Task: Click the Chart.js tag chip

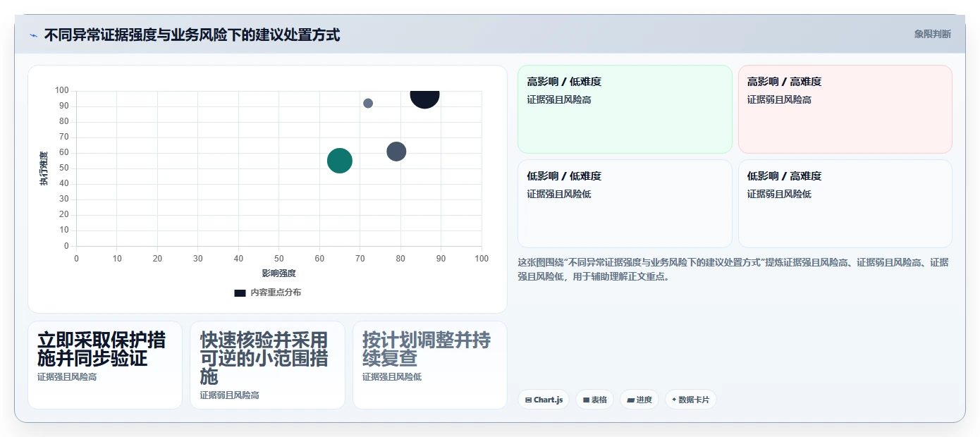Action: (544, 400)
